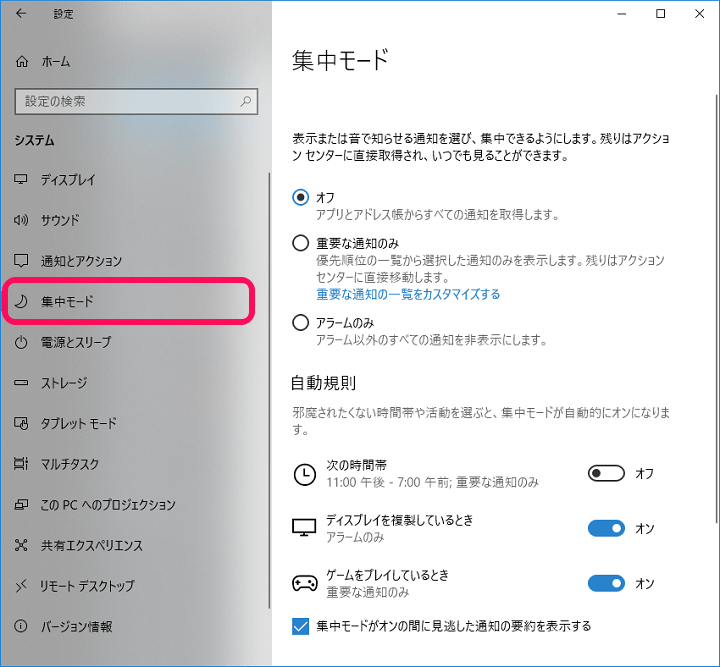
Task: Toggle the ディスプレイを複製しているとき switch
Action: click(x=606, y=528)
